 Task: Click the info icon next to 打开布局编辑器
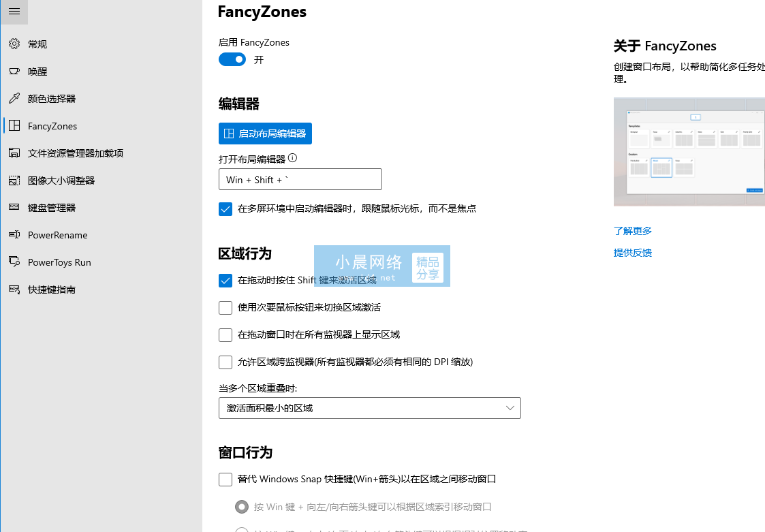(x=292, y=158)
